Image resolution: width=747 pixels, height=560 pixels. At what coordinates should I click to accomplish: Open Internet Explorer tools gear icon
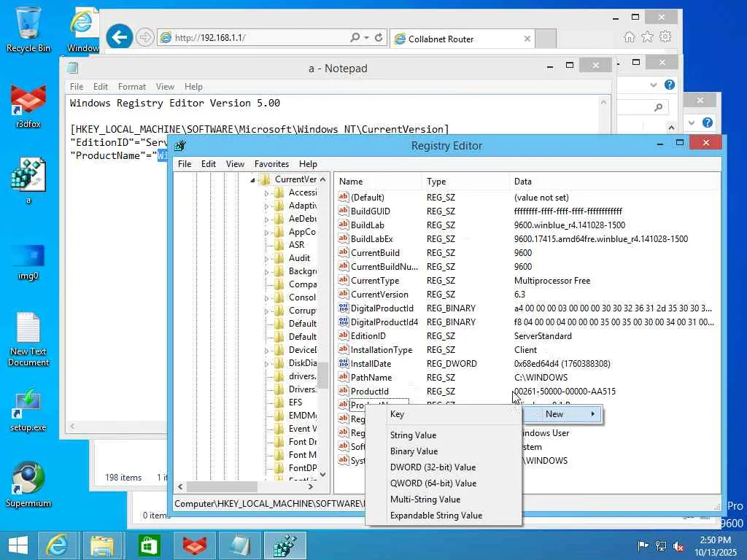tap(665, 36)
